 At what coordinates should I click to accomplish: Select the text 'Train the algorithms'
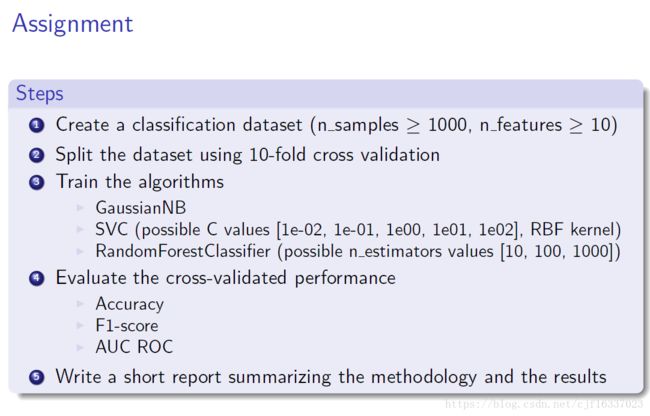pyautogui.click(x=140, y=182)
